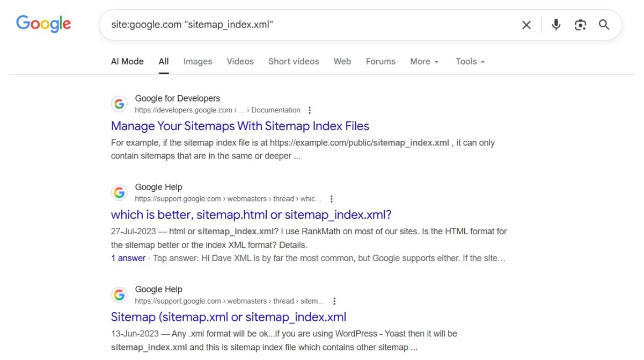This screenshot has height=360, width=644.
Task: Select the All results tab
Action: (x=164, y=61)
